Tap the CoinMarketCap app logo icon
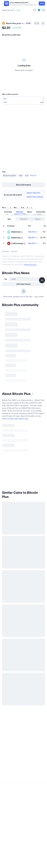Image resolution: width=47 pixels, height=868 pixels. coord(6,3)
